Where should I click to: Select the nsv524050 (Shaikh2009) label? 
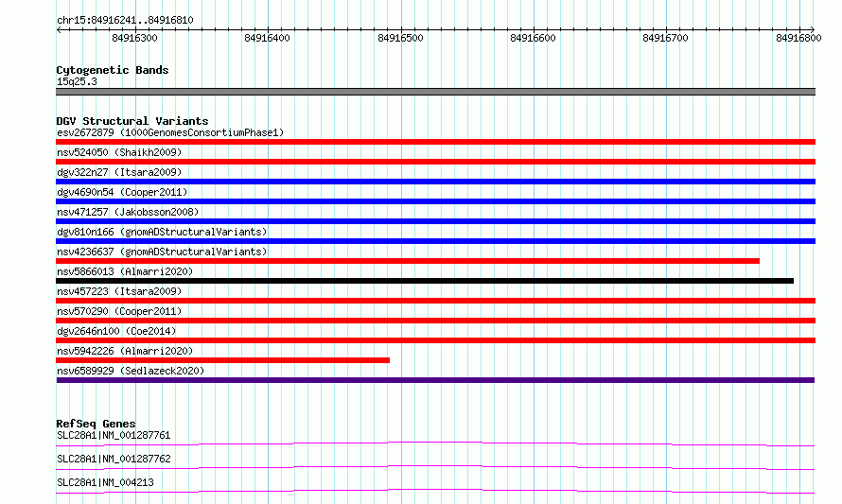coord(119,152)
